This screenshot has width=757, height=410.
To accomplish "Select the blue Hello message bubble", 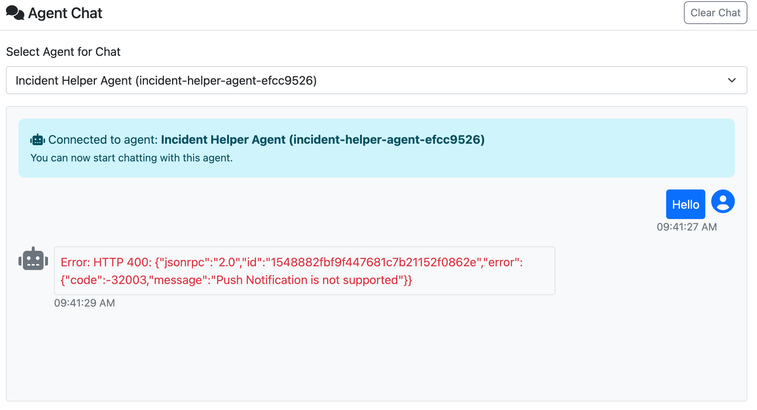I will pos(685,204).
